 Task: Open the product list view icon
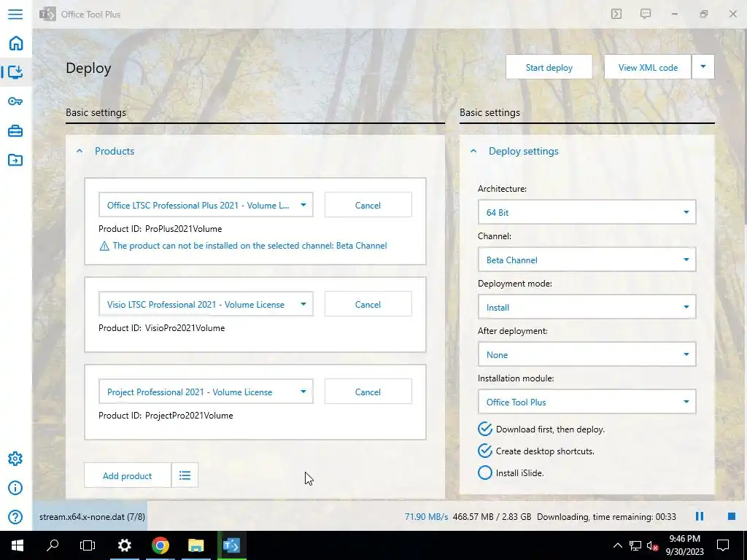coord(185,475)
